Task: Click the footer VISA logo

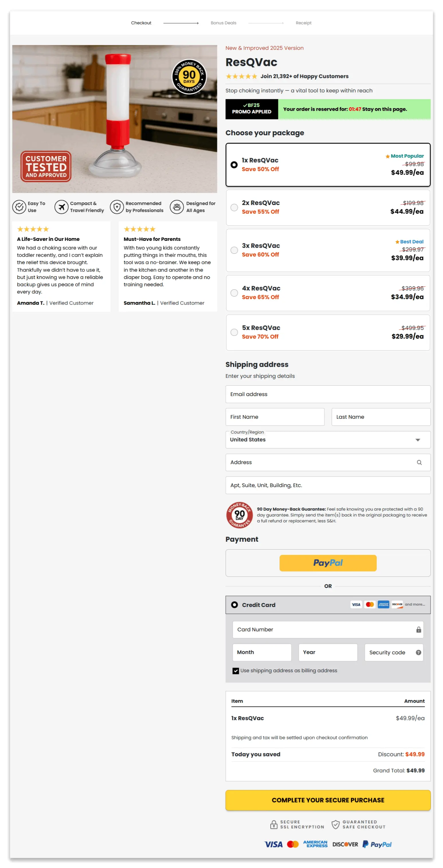Action: coord(273,844)
